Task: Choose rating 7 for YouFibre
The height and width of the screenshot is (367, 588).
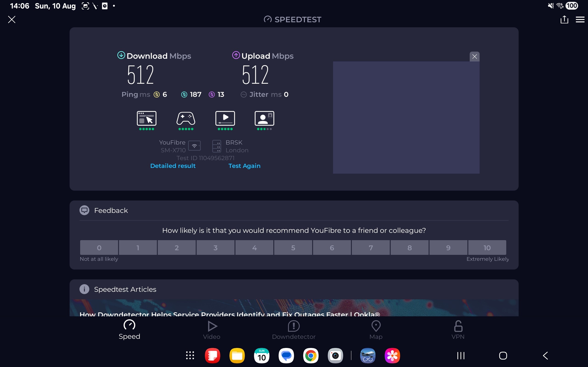Action: (370, 247)
